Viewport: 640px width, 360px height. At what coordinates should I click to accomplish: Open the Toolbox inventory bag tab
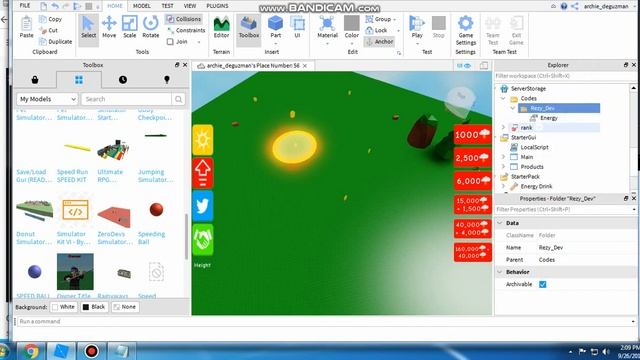(35, 80)
